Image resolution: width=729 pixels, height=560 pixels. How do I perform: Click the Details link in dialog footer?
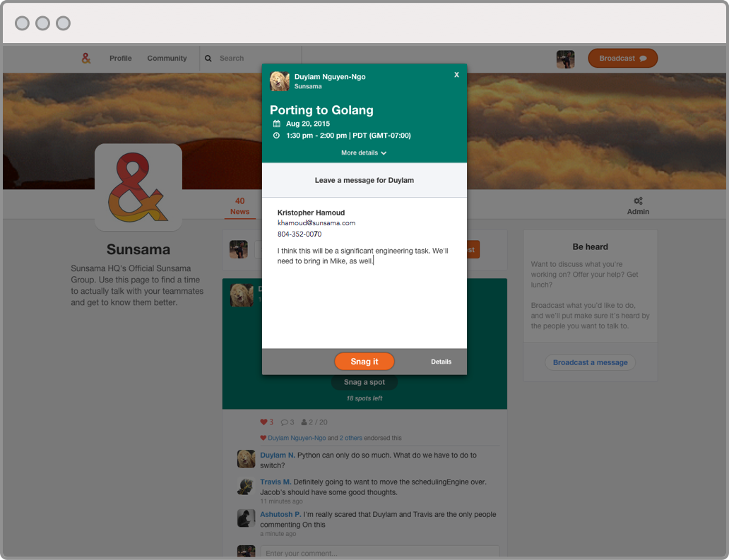click(441, 362)
